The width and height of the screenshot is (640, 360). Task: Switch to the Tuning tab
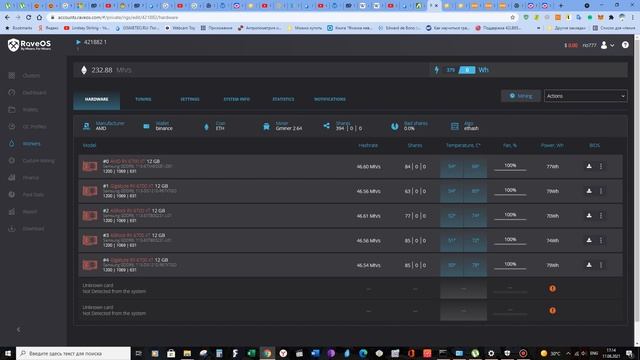pos(143,99)
